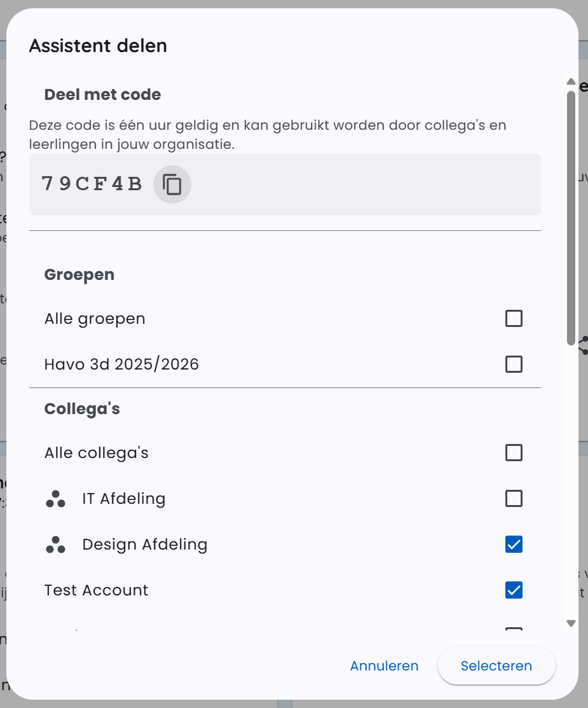
Task: Click the Assistent delen dialog title
Action: 98,45
